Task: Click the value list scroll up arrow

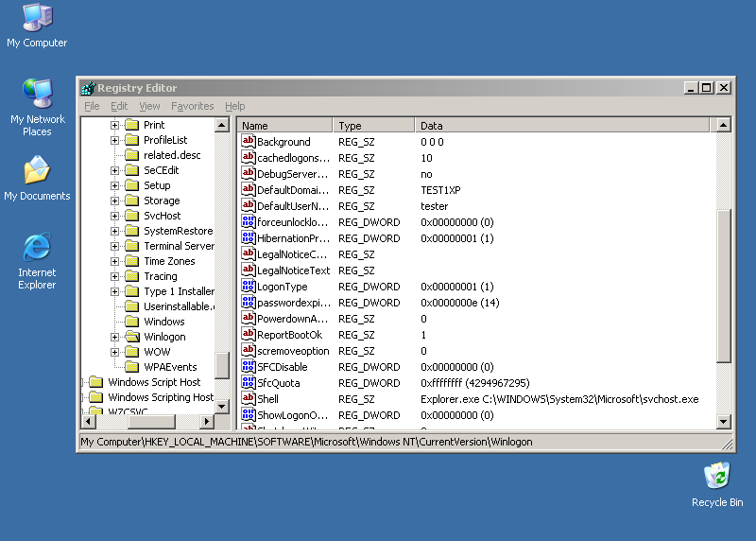Action: click(x=723, y=125)
